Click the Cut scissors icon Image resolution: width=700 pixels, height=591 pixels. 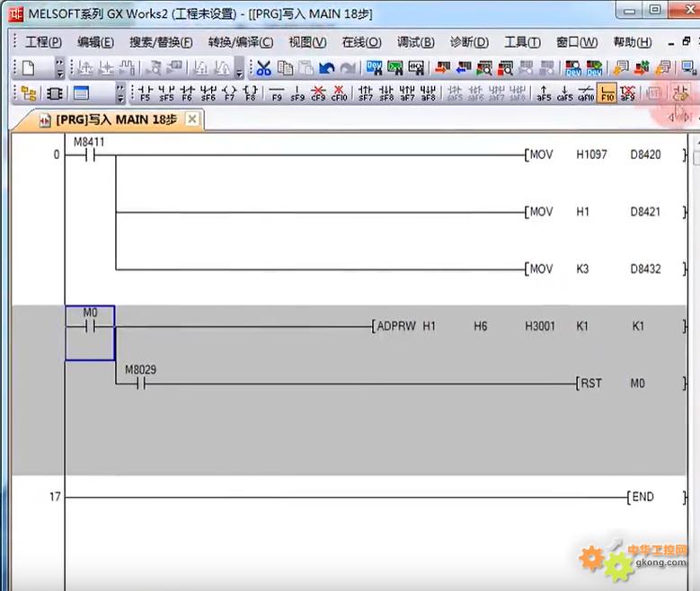pos(263,68)
